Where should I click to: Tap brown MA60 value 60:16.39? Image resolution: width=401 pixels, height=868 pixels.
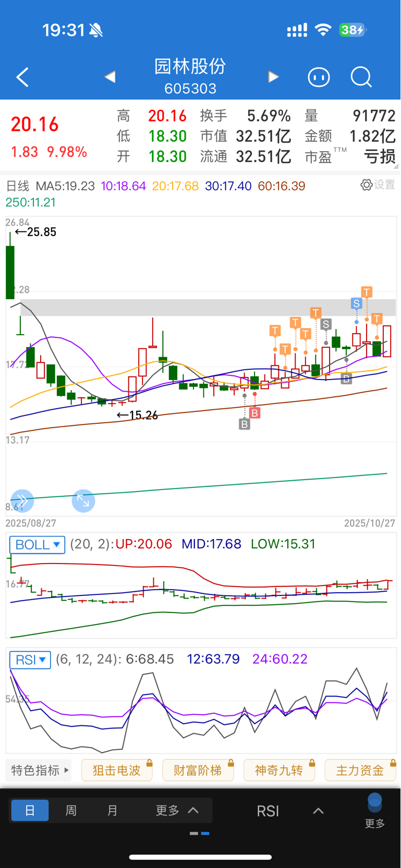[x=282, y=186]
